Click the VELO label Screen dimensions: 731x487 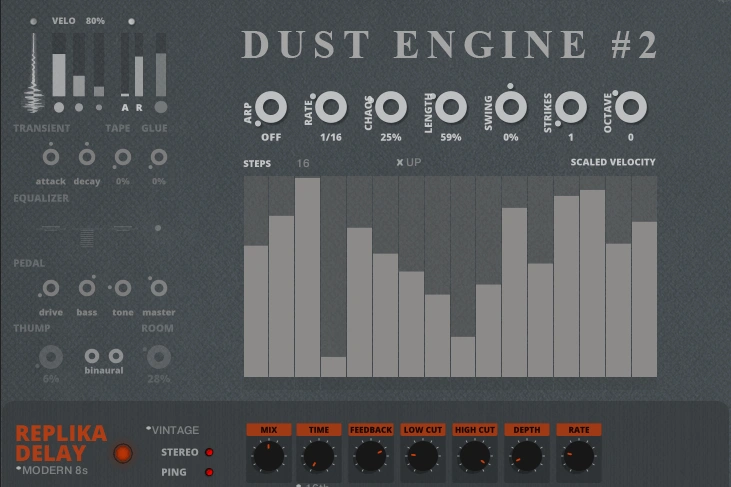point(63,21)
